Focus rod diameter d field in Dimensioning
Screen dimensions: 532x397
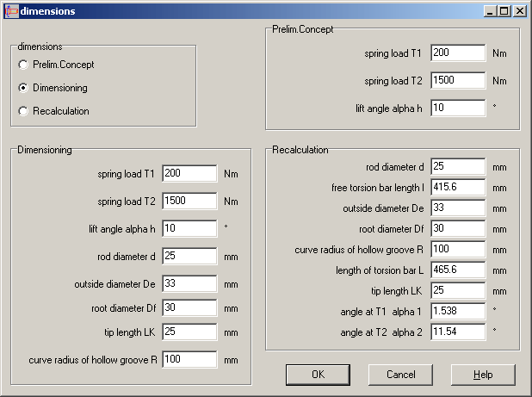click(189, 256)
